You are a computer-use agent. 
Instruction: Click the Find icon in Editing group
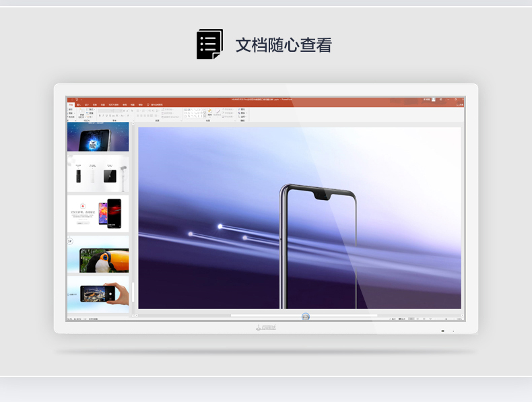[242, 110]
